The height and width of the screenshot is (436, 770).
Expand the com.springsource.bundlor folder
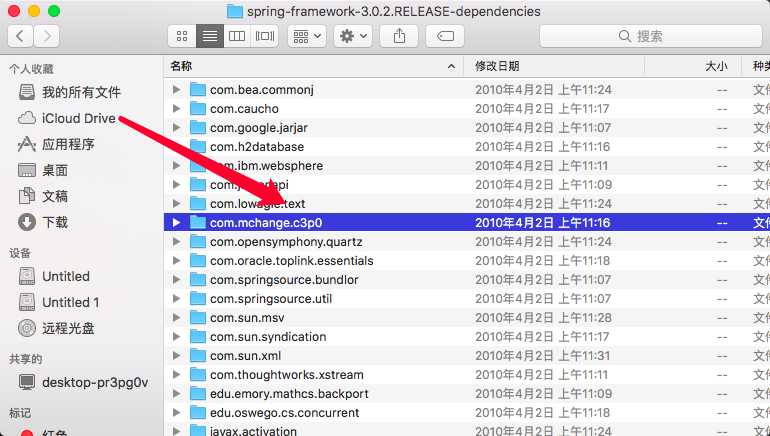click(x=176, y=279)
